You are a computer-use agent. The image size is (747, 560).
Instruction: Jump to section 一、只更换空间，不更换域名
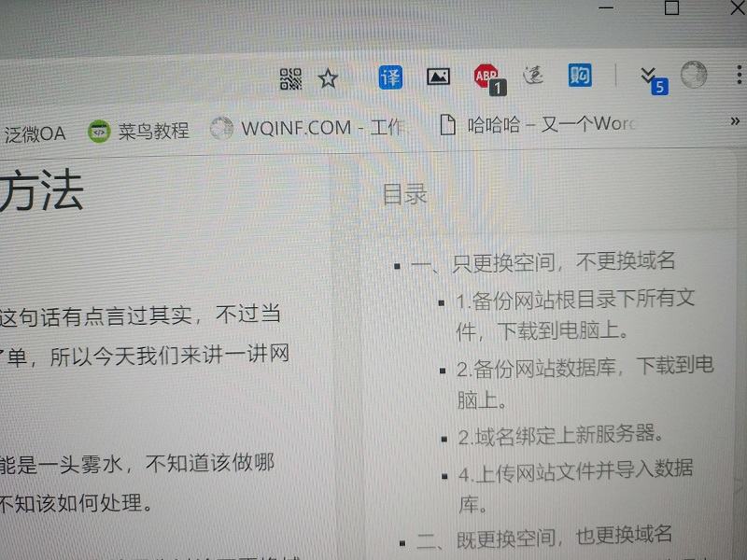coord(542,262)
